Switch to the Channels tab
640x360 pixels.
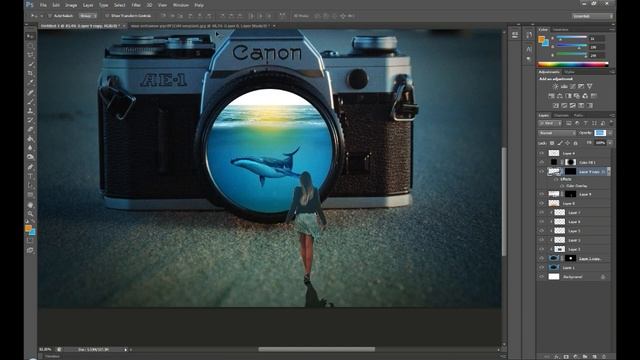[x=561, y=116]
